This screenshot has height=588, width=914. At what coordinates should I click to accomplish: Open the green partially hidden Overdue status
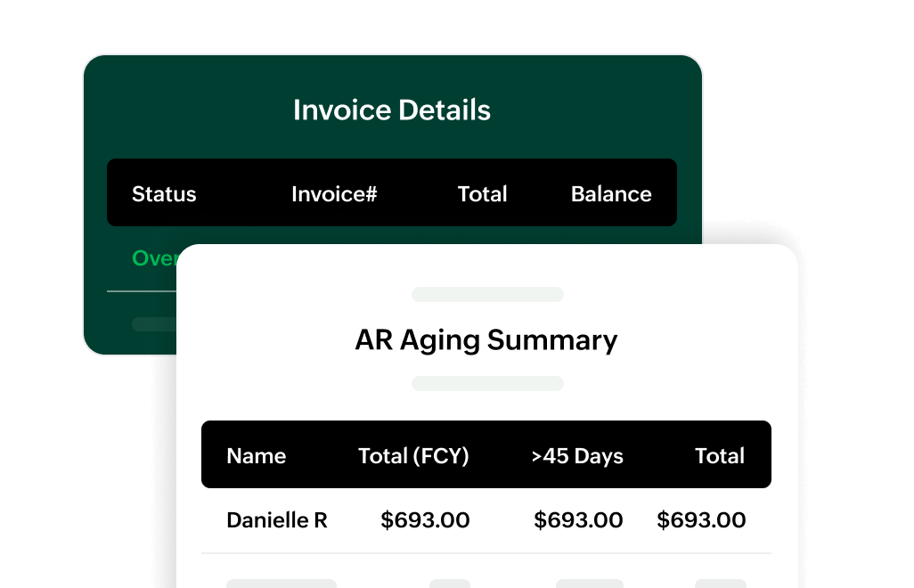pyautogui.click(x=155, y=258)
